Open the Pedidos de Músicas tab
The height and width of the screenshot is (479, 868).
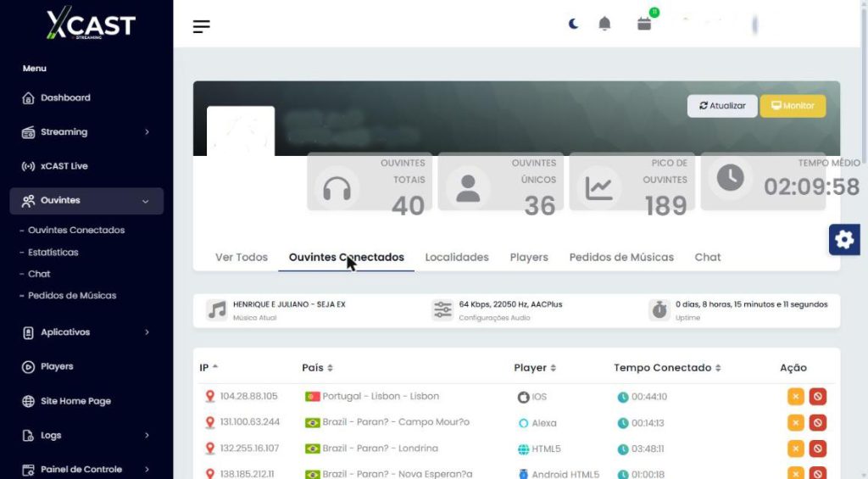click(621, 257)
